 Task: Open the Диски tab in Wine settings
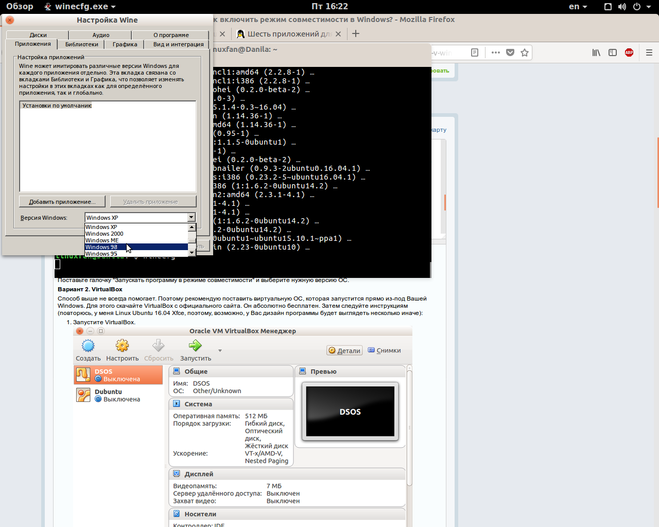pyautogui.click(x=38, y=35)
